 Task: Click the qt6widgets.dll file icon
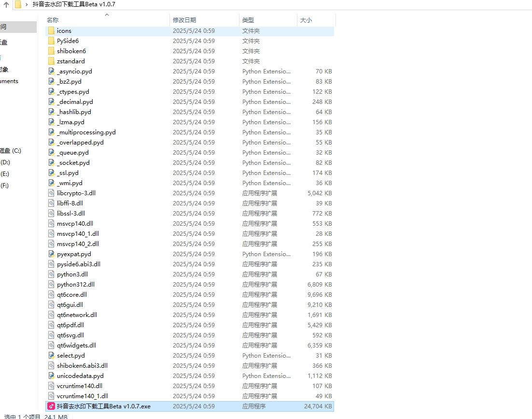[x=51, y=346]
